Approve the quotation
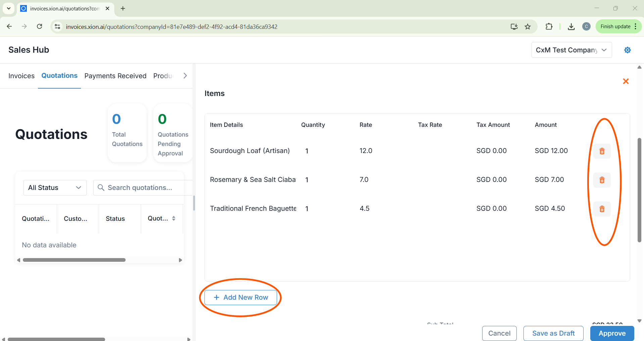The image size is (644, 341). click(612, 333)
